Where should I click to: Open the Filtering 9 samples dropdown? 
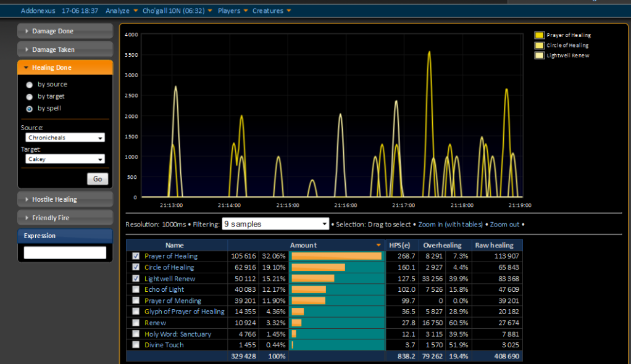point(275,224)
